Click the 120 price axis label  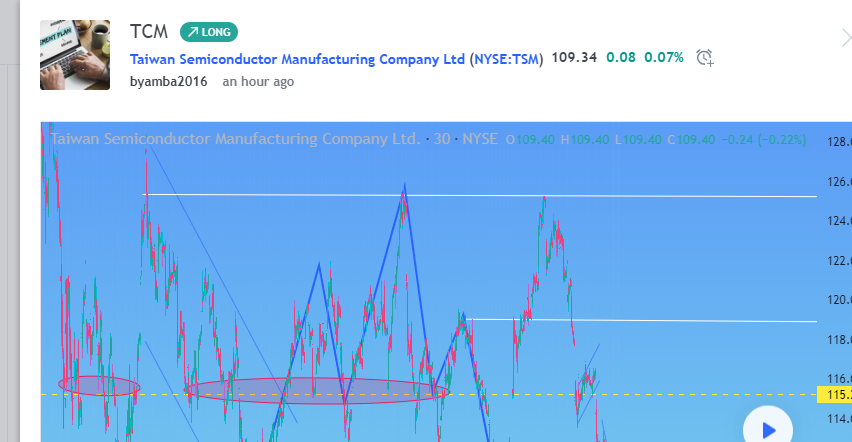coord(839,300)
